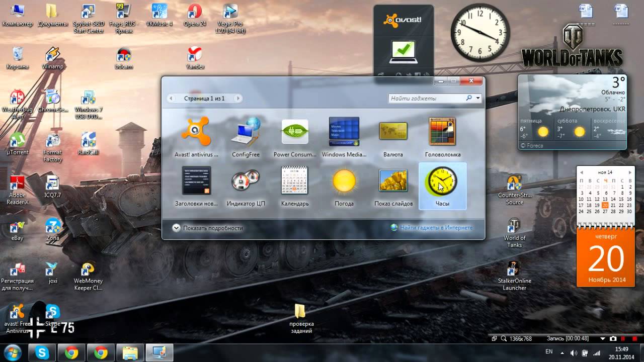Select the WeatherBug Alert icon
This screenshot has width=644, height=362.
[x=17, y=104]
